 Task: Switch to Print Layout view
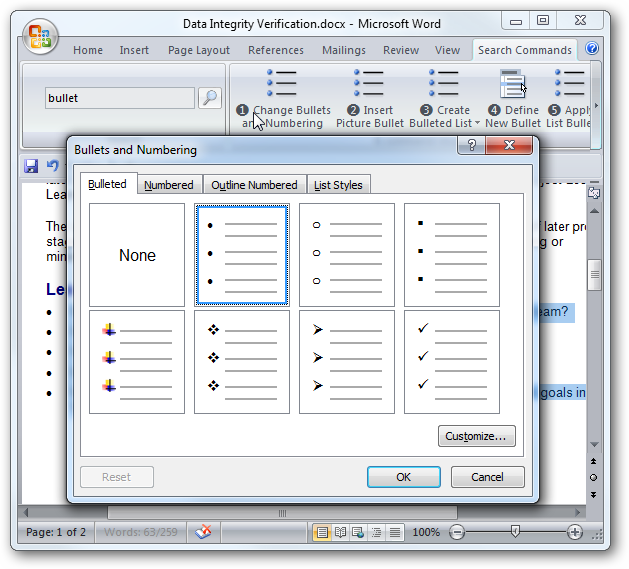pos(322,532)
